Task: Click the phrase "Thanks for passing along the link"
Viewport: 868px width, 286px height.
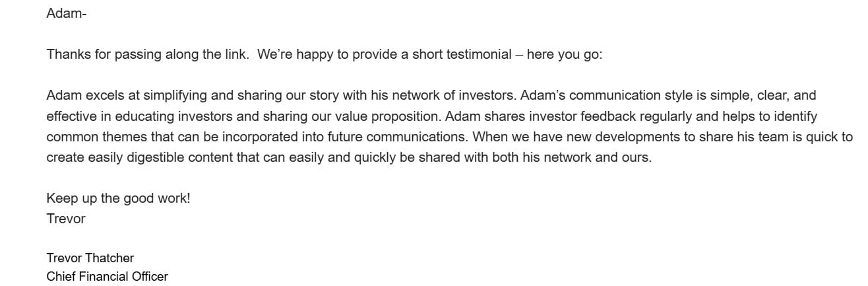Action: click(x=146, y=55)
